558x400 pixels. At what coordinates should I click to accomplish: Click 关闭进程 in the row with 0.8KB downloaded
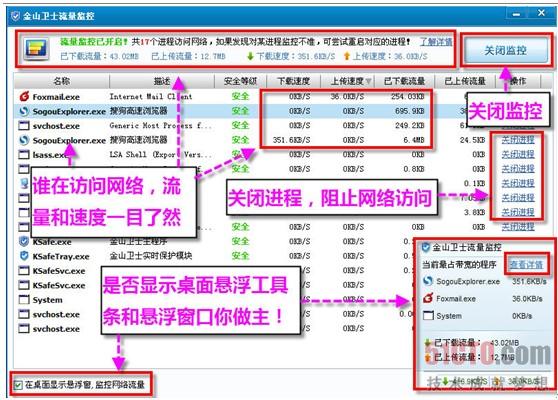point(518,169)
